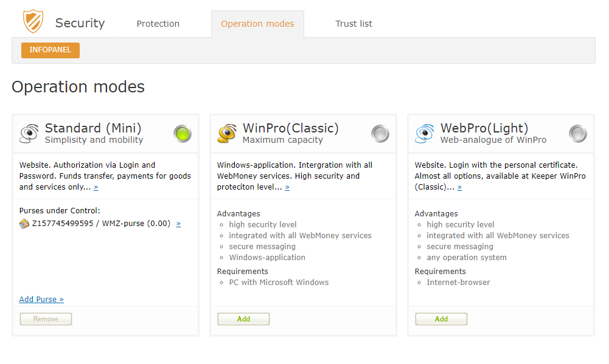Click the 'Operation modes' page heading
Image resolution: width=609 pixels, height=364 pixels.
pos(78,86)
